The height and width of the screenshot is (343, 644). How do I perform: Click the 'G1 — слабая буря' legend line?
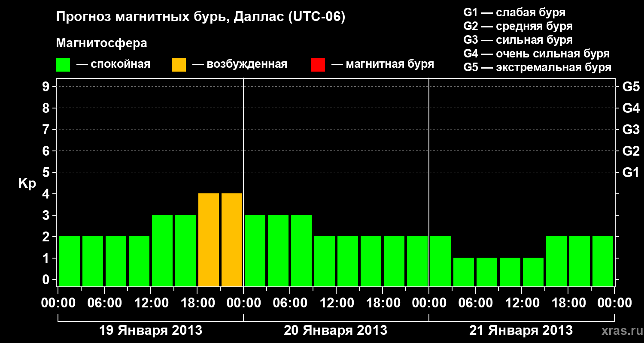pyautogui.click(x=514, y=12)
